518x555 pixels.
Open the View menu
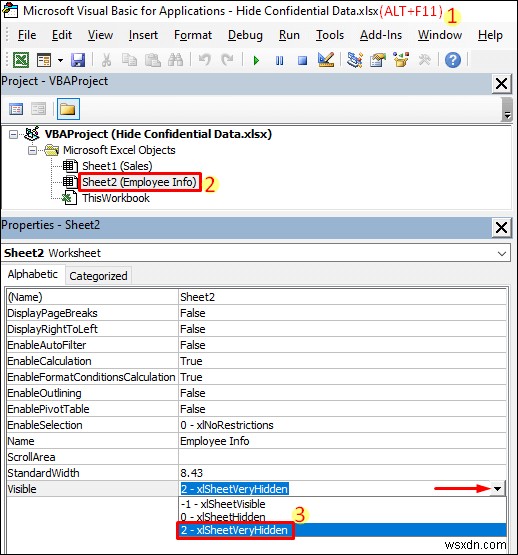100,35
